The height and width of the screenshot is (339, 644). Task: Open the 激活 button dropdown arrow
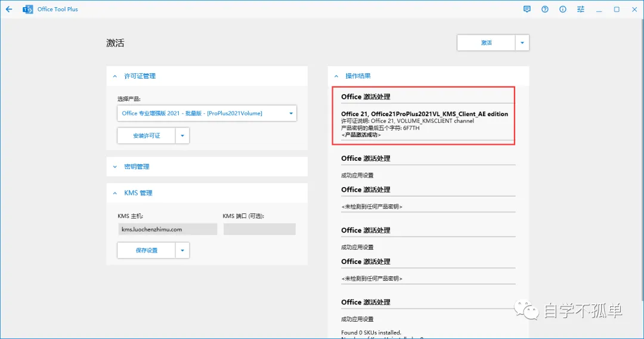coord(522,43)
